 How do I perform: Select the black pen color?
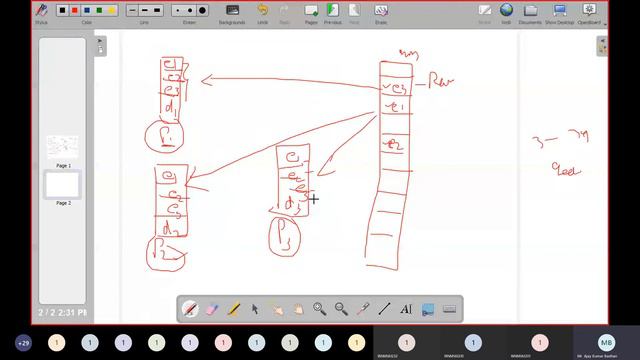click(x=62, y=10)
